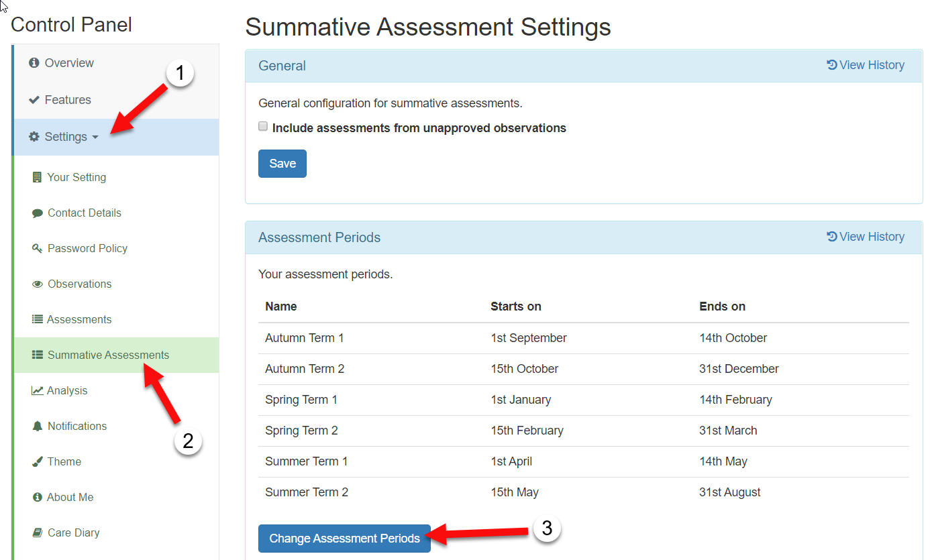Click the Observations eye icon
This screenshot has width=932, height=560.
click(x=37, y=284)
